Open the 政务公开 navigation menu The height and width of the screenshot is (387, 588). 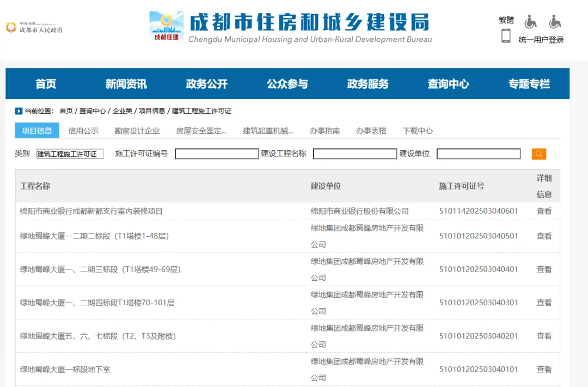[x=207, y=84]
